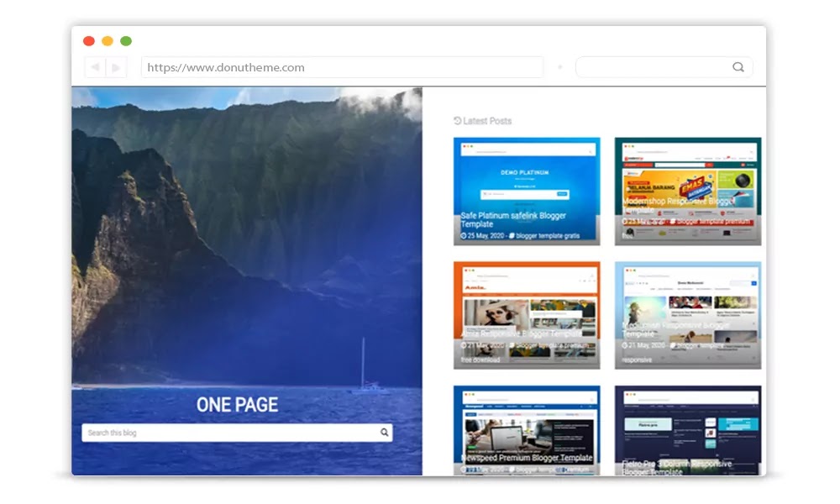This screenshot has width=840, height=504.
Task: Open the Fletro Pro 3 Column Responsive post
Action: (x=688, y=430)
